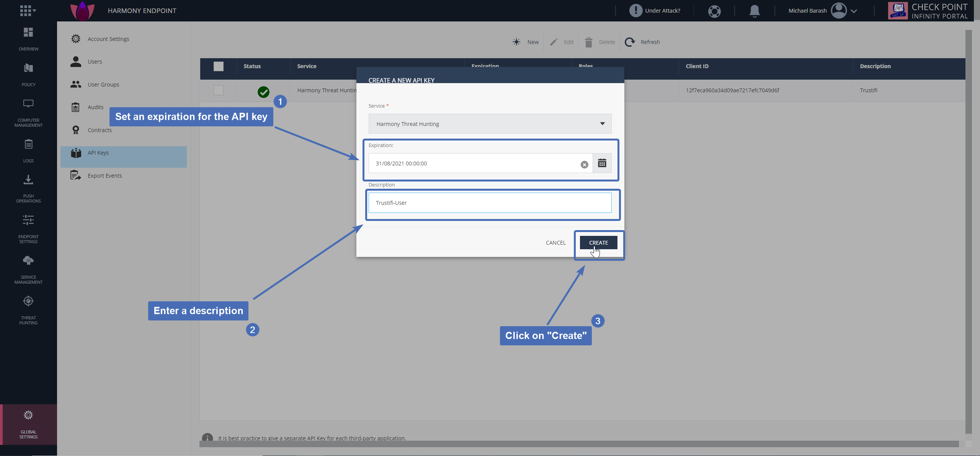Select Export Events menu item

pos(123,176)
